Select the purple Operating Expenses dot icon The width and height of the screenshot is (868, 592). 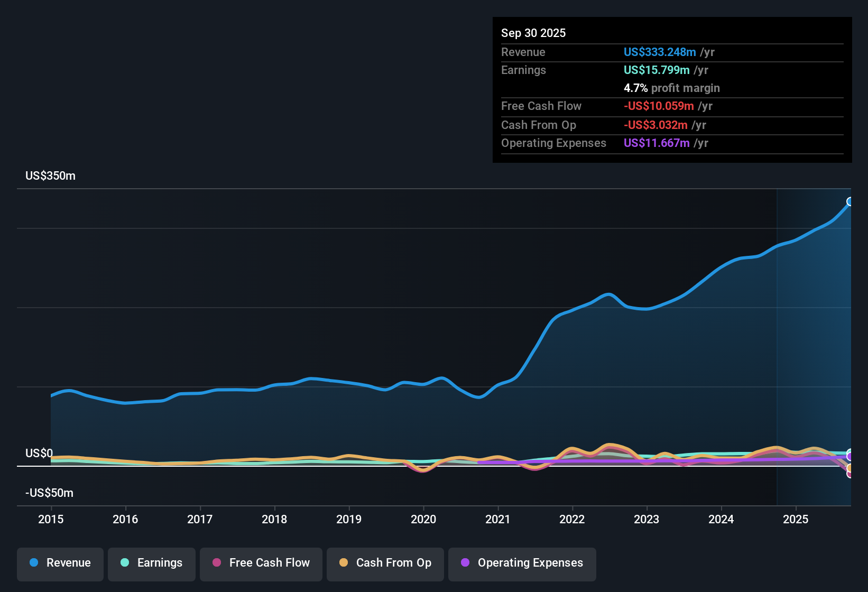click(x=464, y=563)
